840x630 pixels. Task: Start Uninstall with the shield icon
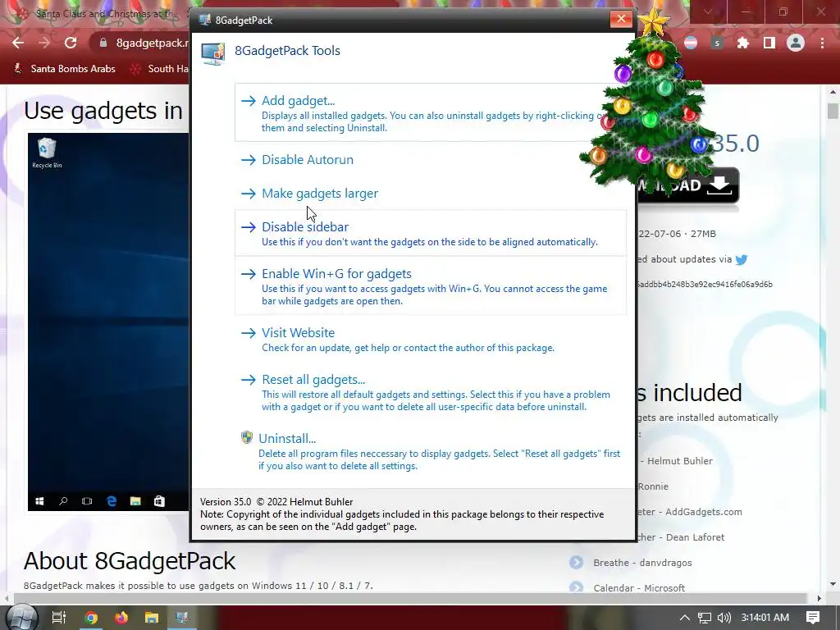430,451
